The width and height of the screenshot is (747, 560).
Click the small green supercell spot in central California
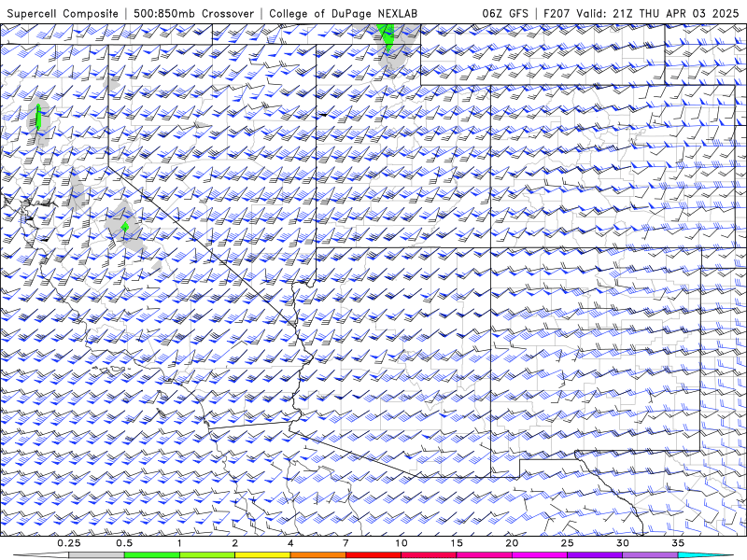tap(125, 226)
